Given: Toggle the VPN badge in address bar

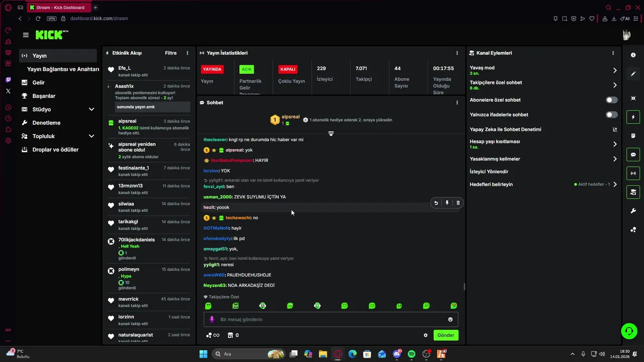Looking at the screenshot, I should click(x=51, y=19).
